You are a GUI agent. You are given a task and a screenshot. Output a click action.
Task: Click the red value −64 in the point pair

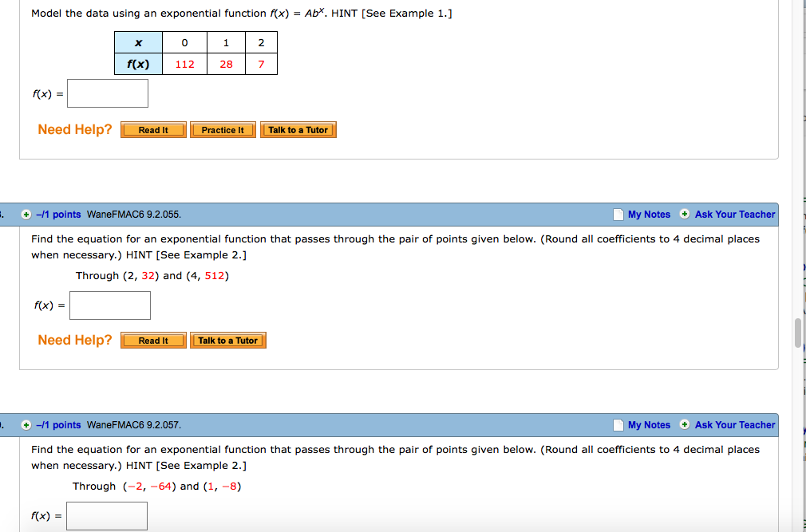click(160, 487)
